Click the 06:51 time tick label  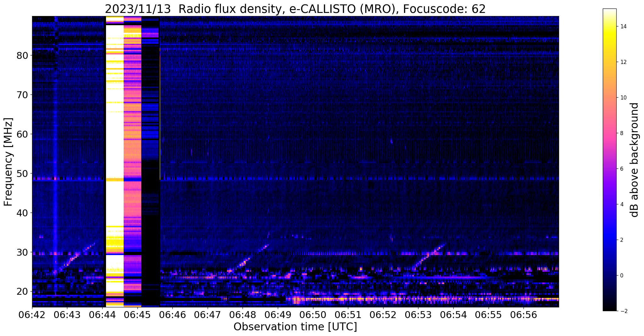click(348, 315)
